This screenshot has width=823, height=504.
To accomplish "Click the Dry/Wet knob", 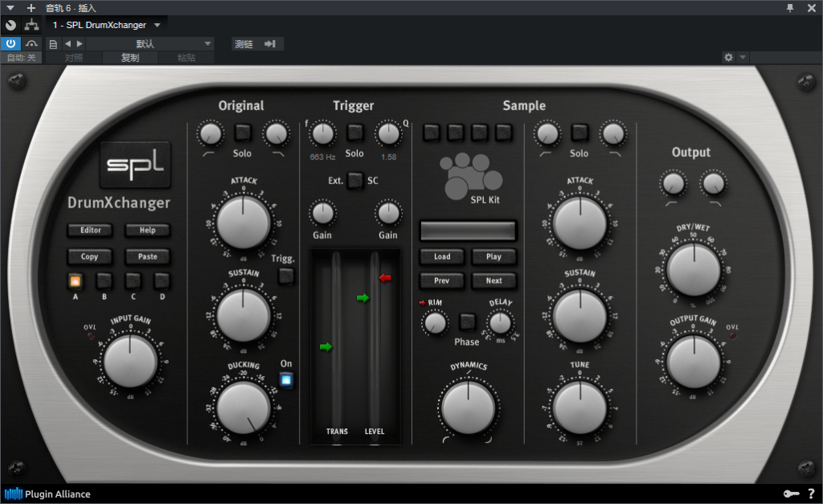I will click(694, 270).
